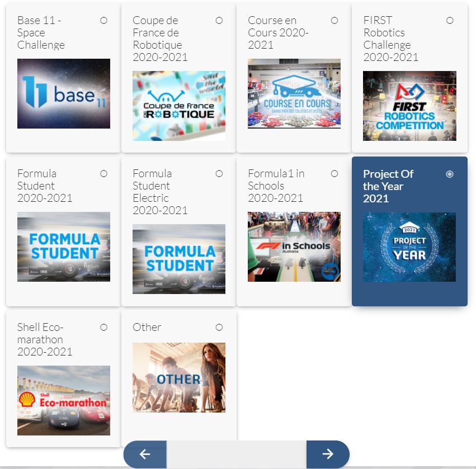Select the Base 11 Space Challenge radio button
The width and height of the screenshot is (476, 469).
click(104, 20)
